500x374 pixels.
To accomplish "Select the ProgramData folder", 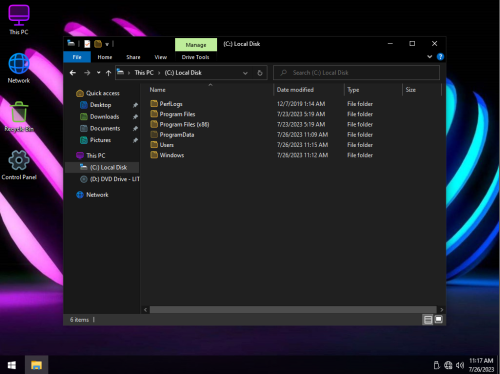I will tap(177, 135).
